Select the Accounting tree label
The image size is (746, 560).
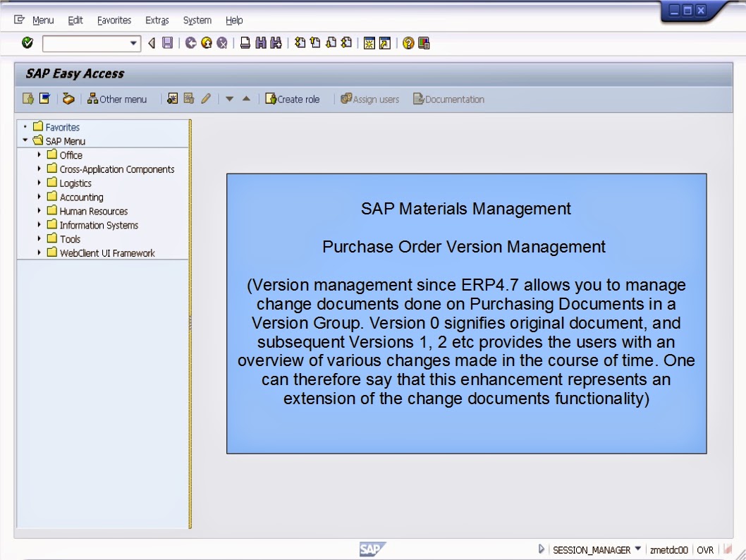click(x=81, y=197)
